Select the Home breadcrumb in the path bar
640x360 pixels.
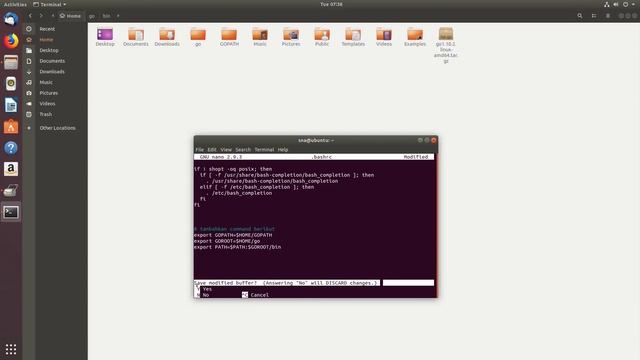pyautogui.click(x=70, y=16)
